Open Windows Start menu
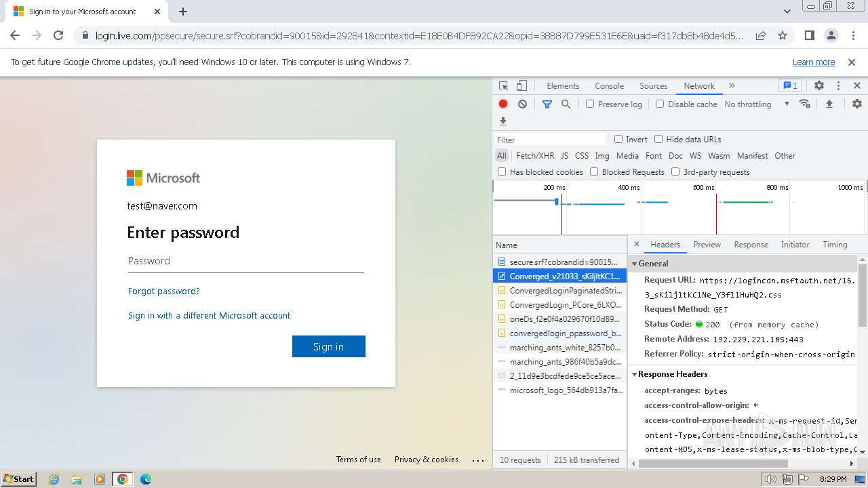Image resolution: width=868 pixels, height=488 pixels. point(19,479)
